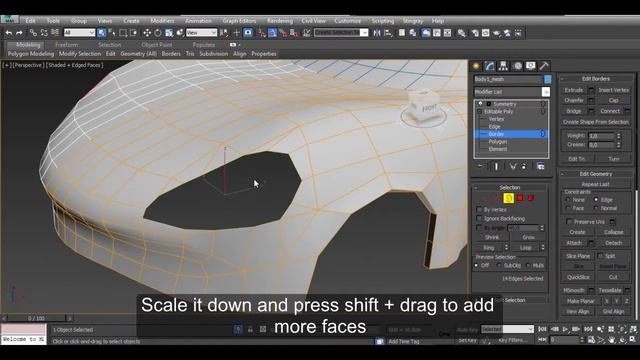The image size is (640, 360).
Task: Activate the Select and Rotate tool
Action: 158,33
